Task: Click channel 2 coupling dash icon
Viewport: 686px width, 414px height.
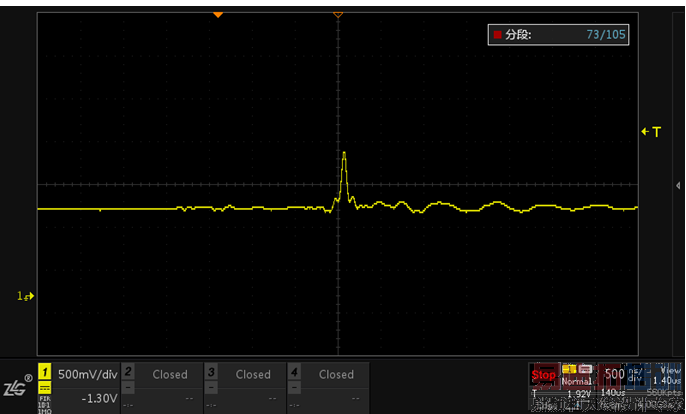Action: pyautogui.click(x=128, y=387)
